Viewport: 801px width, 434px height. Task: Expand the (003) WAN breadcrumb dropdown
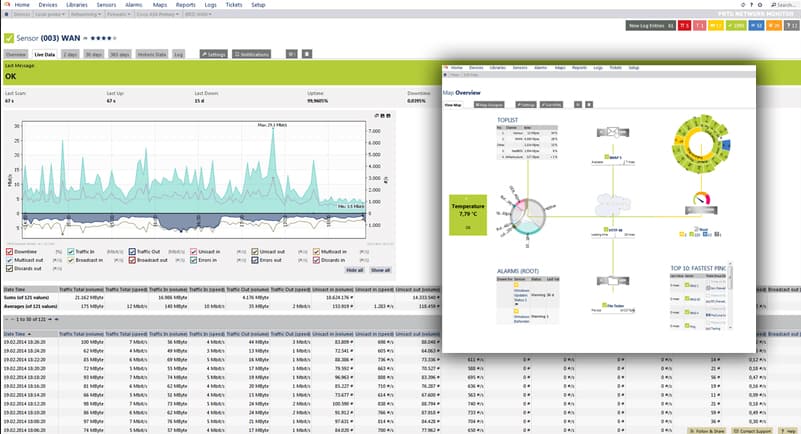(209, 14)
